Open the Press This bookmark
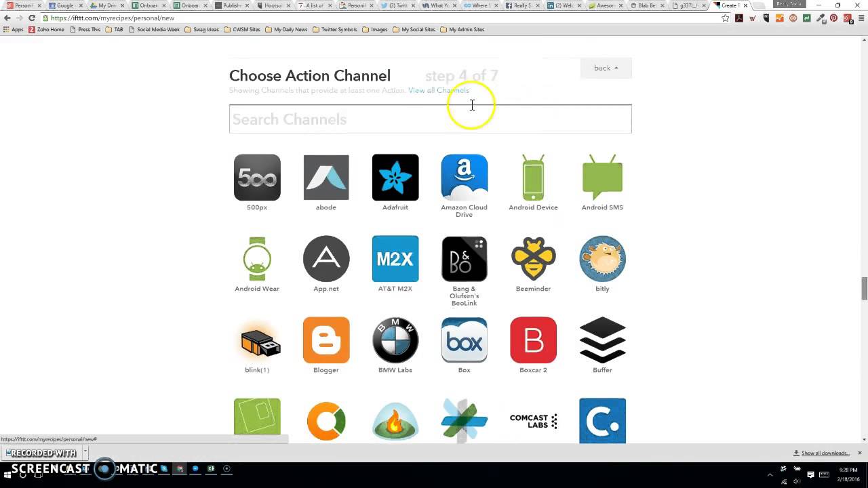The image size is (868, 488). pos(85,30)
